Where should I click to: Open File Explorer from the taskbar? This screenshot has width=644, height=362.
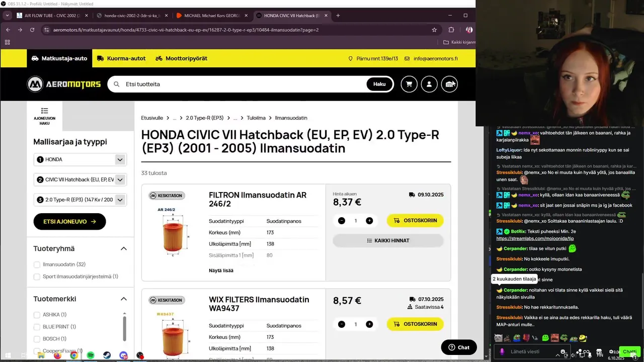[x=41, y=355]
